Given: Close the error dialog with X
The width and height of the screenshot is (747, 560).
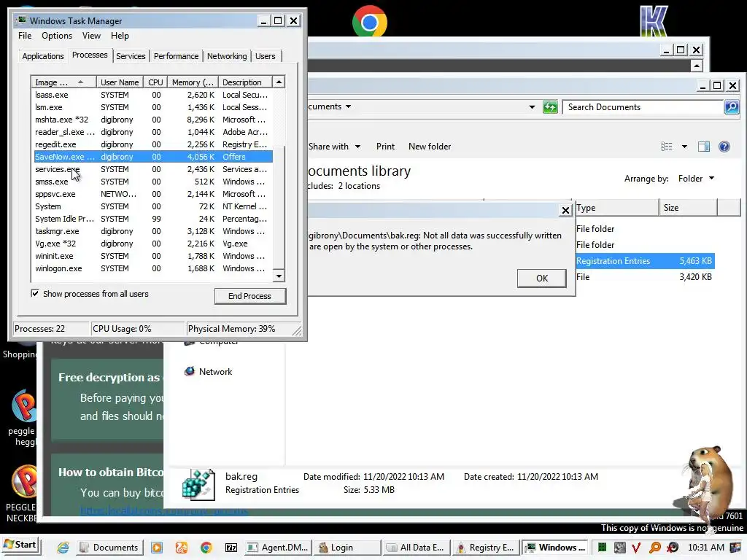Looking at the screenshot, I should (x=565, y=210).
